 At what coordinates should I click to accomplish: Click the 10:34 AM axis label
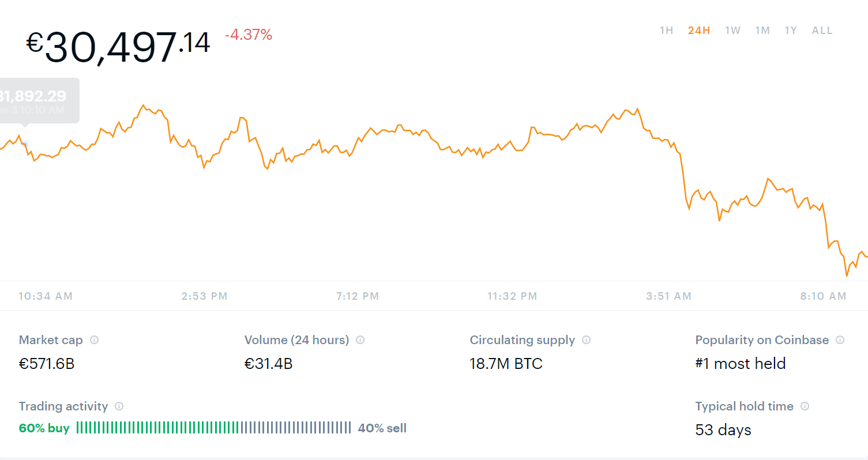click(x=46, y=296)
